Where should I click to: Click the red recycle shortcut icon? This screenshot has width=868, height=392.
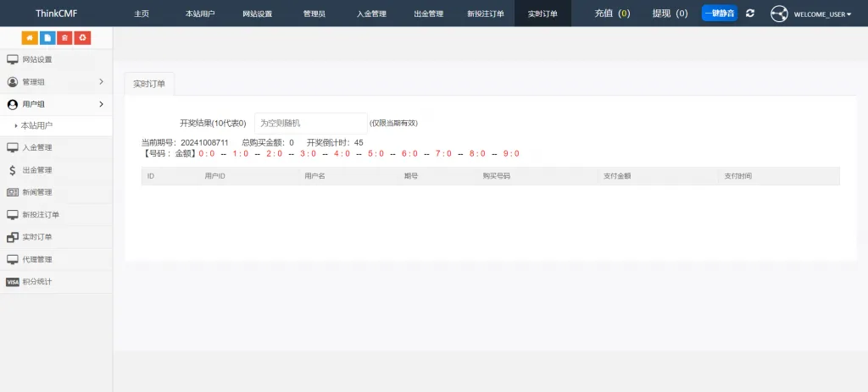(x=82, y=37)
